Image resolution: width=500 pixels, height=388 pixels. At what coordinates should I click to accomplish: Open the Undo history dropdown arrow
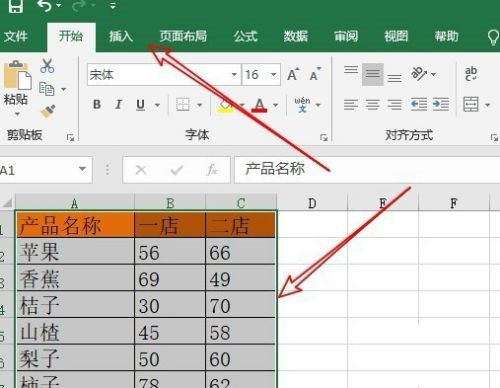tap(59, 5)
